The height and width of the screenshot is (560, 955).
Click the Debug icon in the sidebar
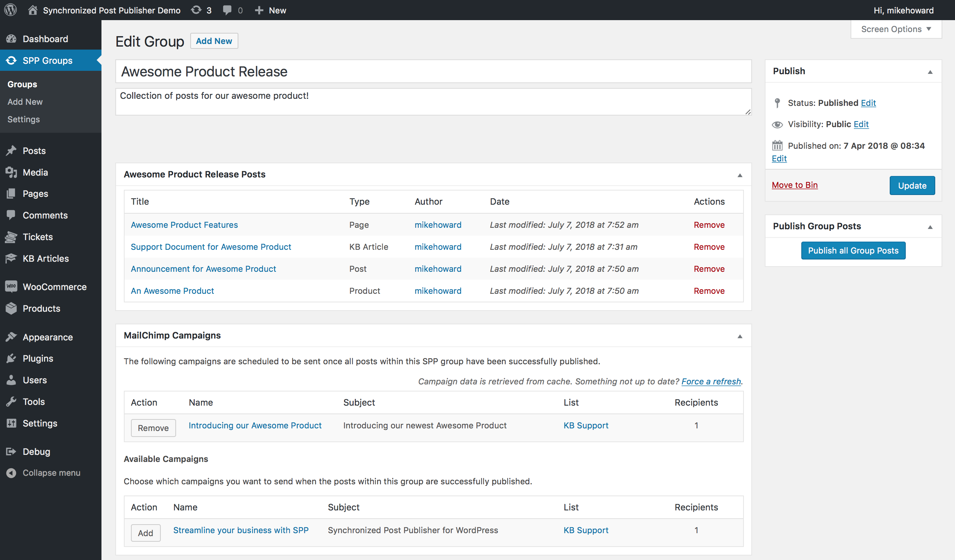(x=11, y=452)
